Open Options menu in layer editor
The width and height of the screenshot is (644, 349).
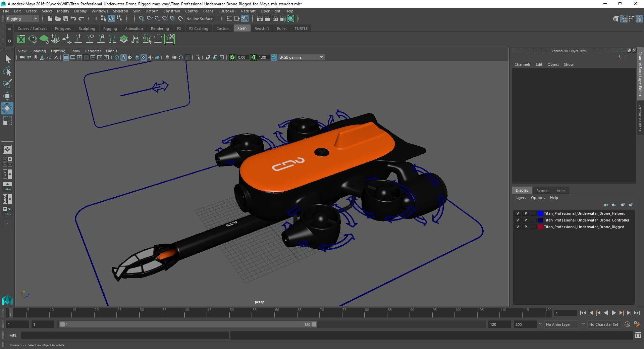tap(538, 198)
